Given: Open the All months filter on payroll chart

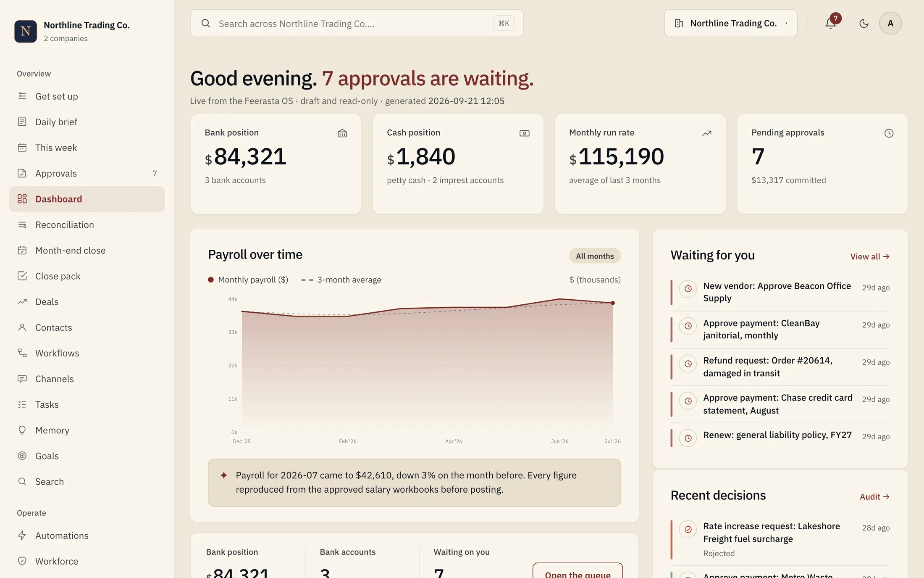Looking at the screenshot, I should click(595, 256).
